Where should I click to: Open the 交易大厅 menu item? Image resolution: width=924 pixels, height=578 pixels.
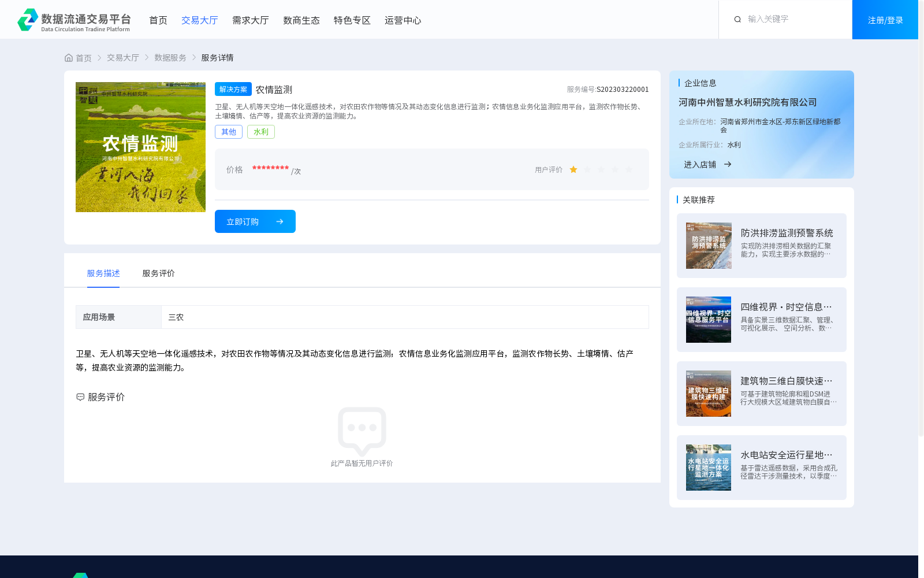(199, 20)
